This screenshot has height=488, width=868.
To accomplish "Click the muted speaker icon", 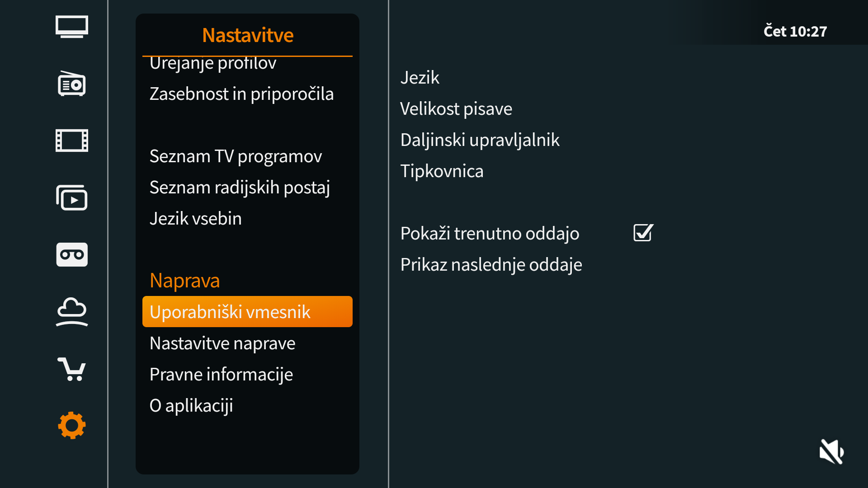I will point(831,451).
